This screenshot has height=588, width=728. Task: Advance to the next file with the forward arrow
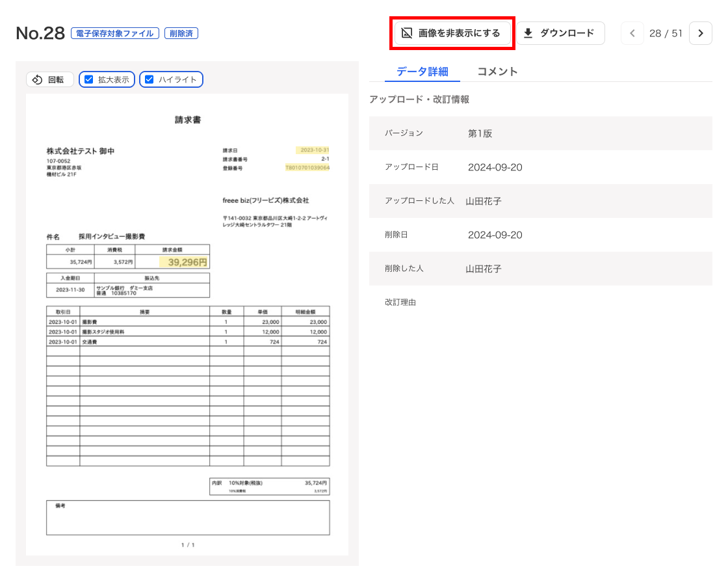[x=700, y=33]
